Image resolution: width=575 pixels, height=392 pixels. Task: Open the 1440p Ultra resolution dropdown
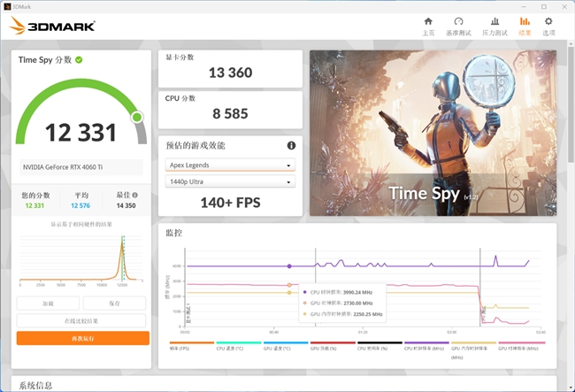(x=230, y=181)
